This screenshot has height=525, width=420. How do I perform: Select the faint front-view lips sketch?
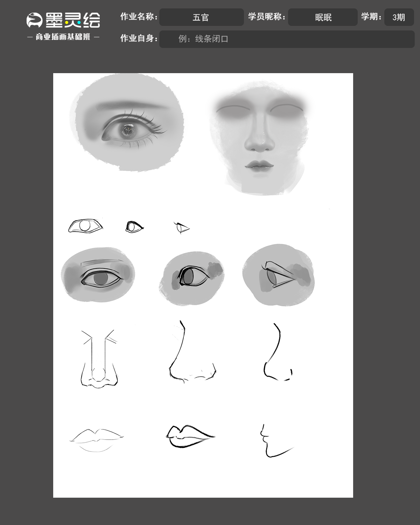pyautogui.click(x=97, y=440)
